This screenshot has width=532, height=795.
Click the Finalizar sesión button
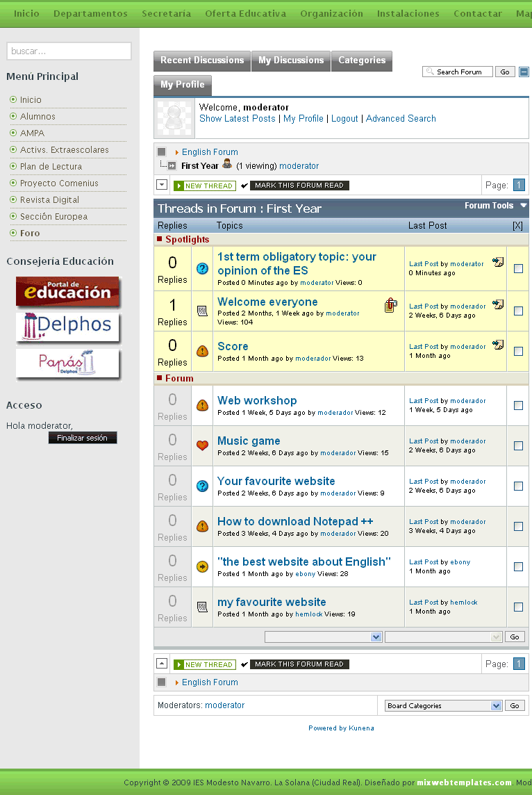pos(83,438)
